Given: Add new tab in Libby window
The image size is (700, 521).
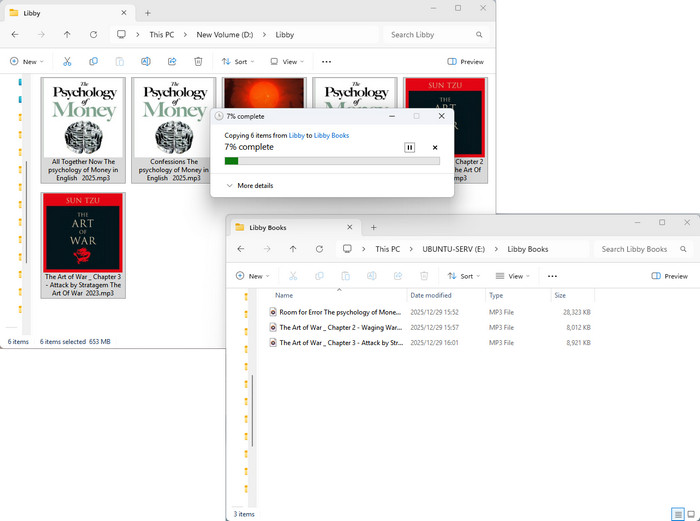Looking at the screenshot, I should (148, 13).
